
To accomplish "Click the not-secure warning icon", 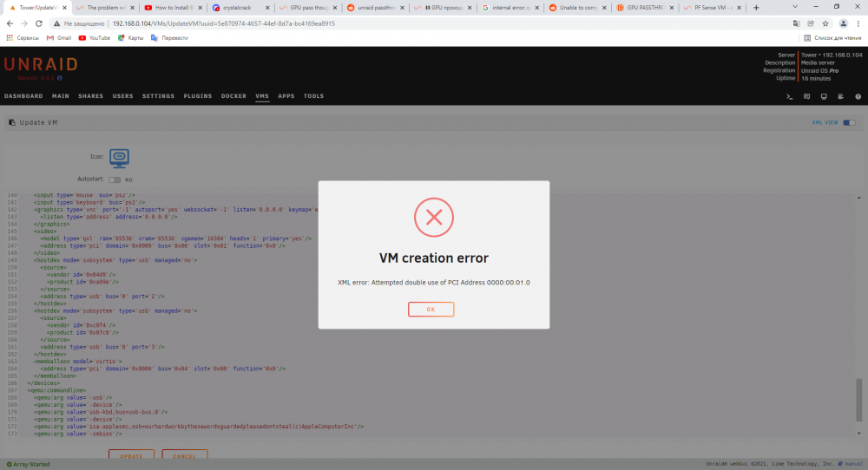I will click(56, 23).
